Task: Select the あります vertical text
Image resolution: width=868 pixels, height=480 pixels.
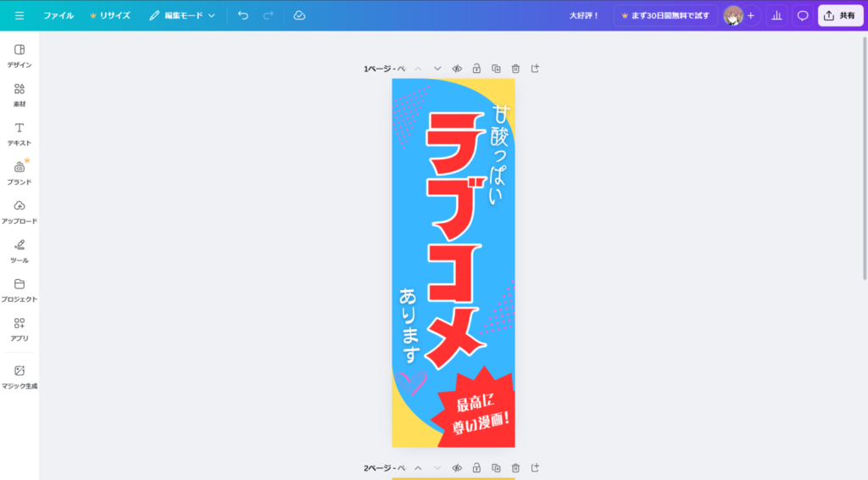Action: click(x=409, y=326)
